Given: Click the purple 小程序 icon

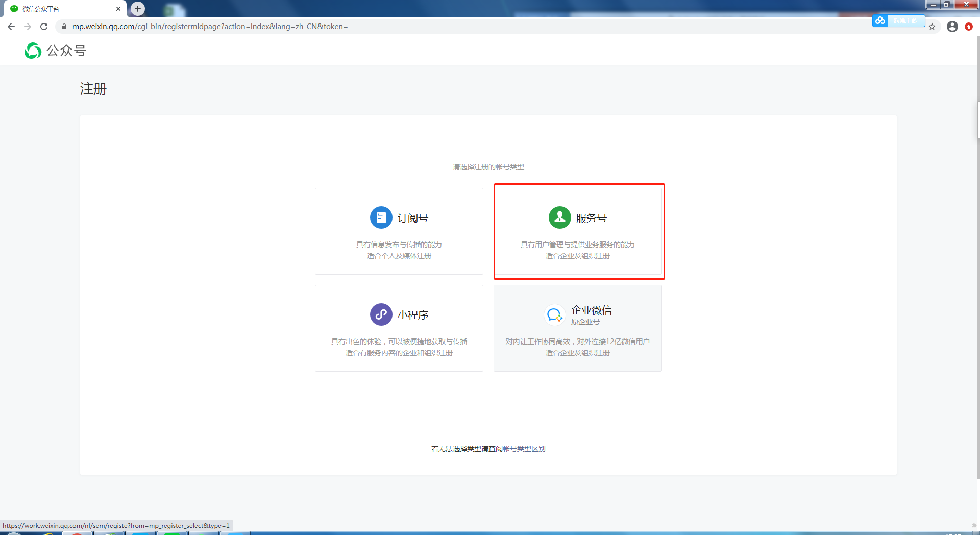Looking at the screenshot, I should [381, 314].
